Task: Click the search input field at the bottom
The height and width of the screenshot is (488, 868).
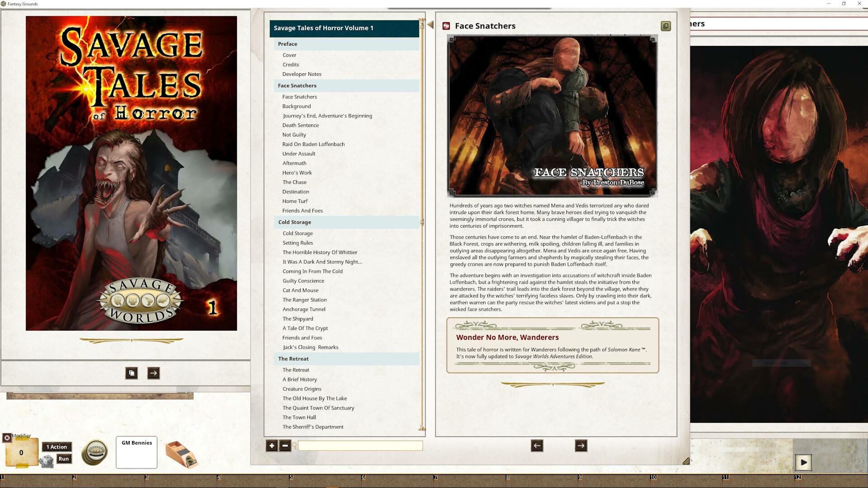Action: (x=359, y=446)
